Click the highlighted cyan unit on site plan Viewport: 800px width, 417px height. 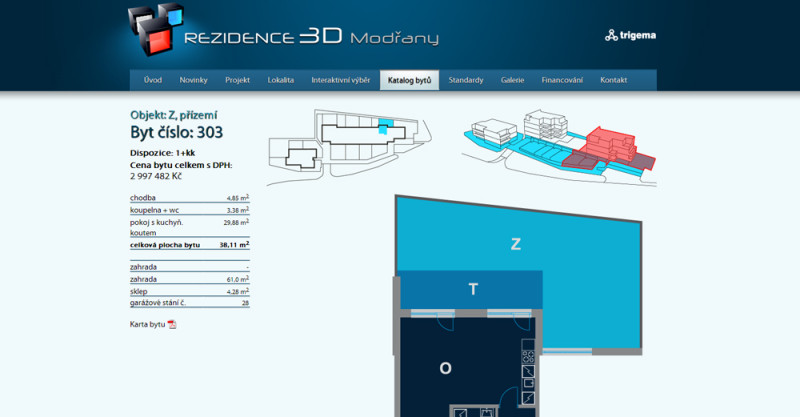(x=386, y=126)
